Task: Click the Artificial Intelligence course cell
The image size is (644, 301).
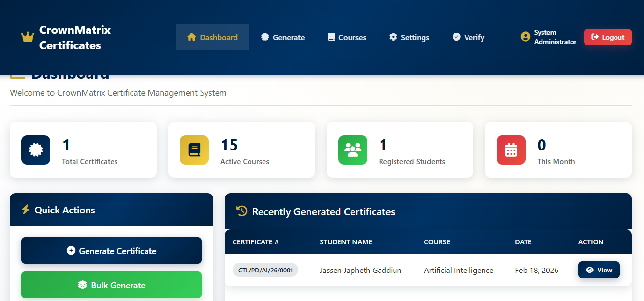Action: tap(459, 271)
